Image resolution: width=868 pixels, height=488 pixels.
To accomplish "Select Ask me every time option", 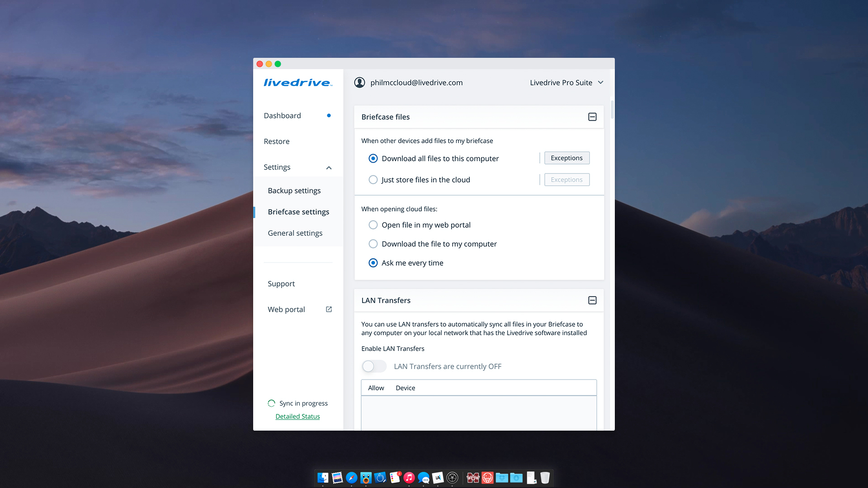I will [x=373, y=263].
